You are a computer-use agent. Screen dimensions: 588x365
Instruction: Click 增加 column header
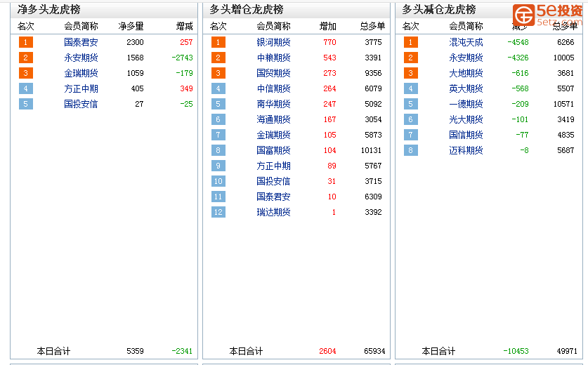point(328,26)
